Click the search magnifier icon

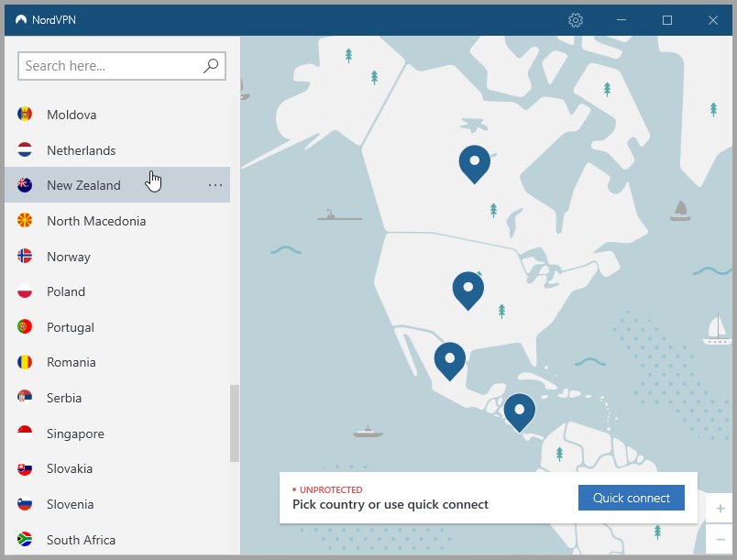coord(211,66)
